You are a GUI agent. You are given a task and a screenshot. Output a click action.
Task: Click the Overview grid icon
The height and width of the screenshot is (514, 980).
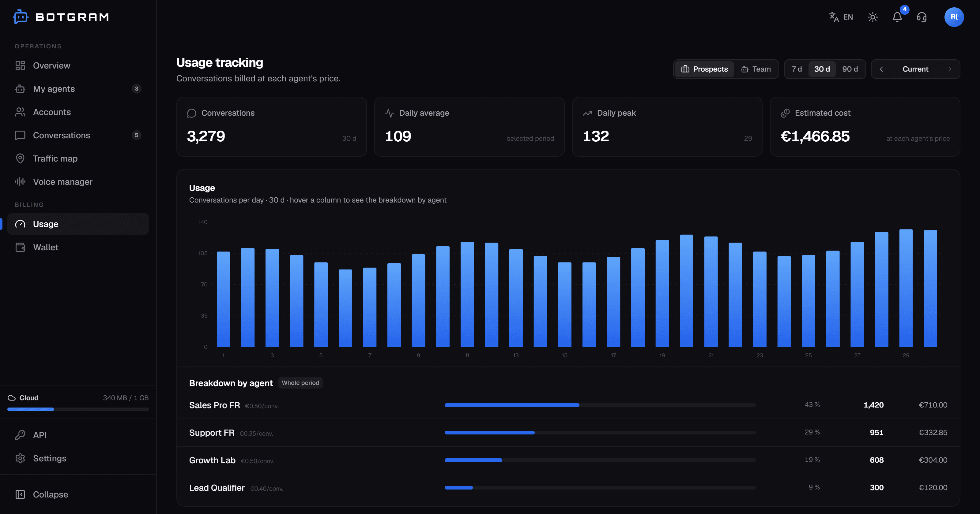point(20,65)
